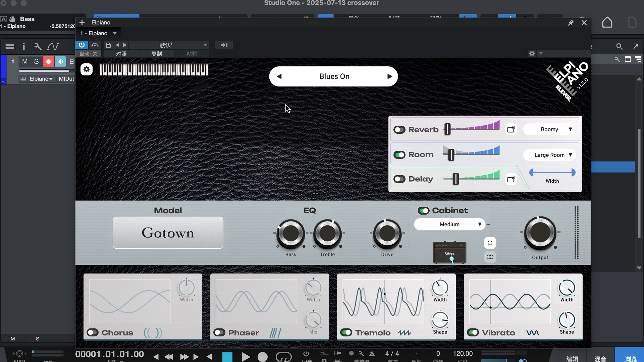This screenshot has height=362, width=644.
Task: Click the Room amount slider handle
Action: pos(451,155)
